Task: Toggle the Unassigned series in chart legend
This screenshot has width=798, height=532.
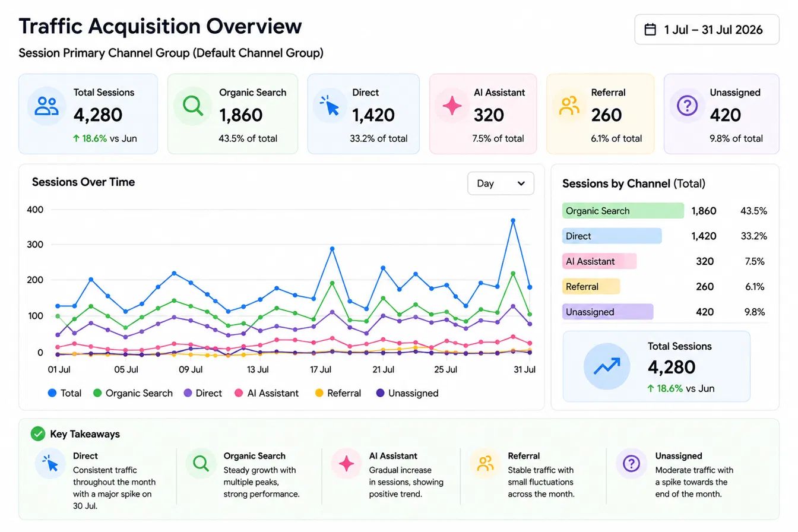Action: [407, 393]
